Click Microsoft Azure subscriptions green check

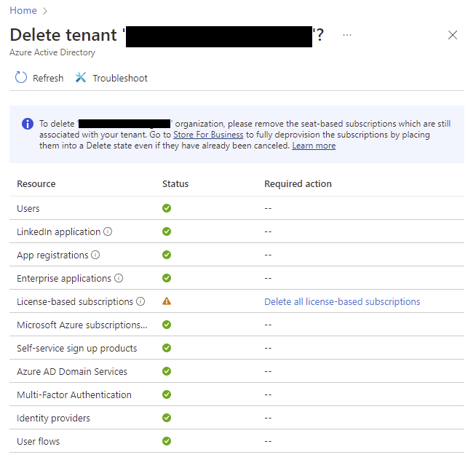coord(167,325)
